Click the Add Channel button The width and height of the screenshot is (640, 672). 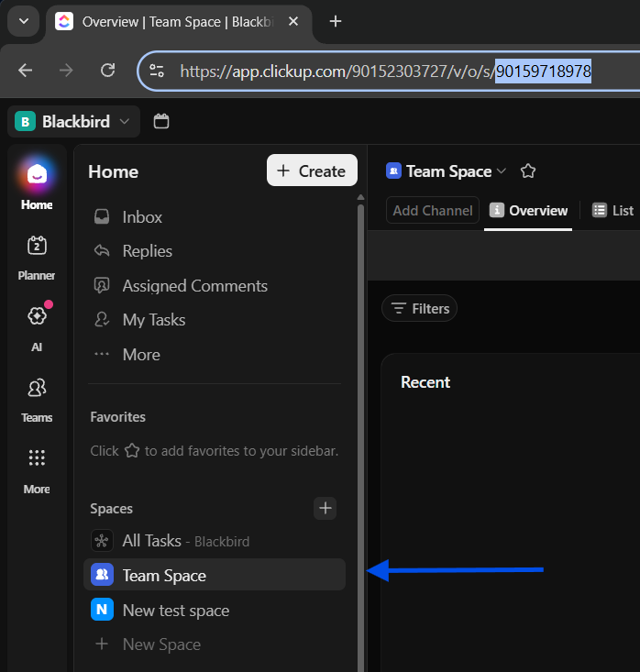433,211
